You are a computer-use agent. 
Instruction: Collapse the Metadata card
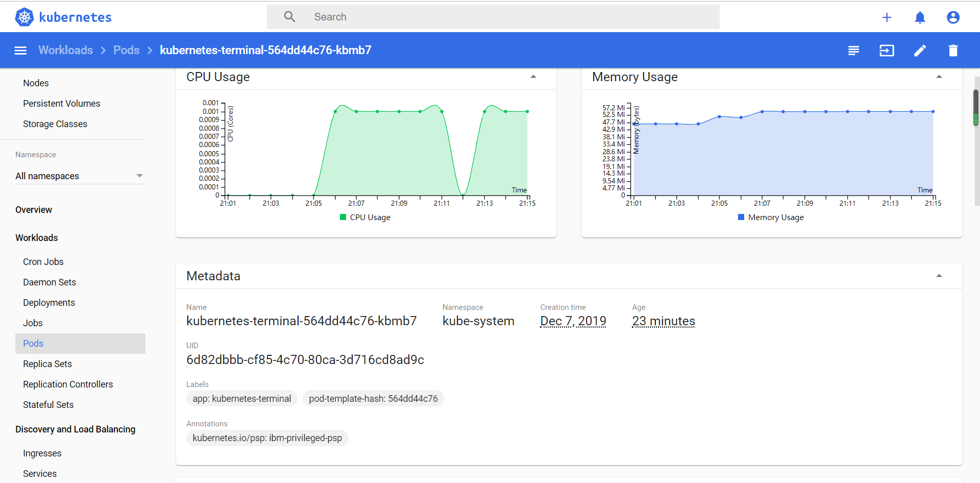pyautogui.click(x=939, y=276)
